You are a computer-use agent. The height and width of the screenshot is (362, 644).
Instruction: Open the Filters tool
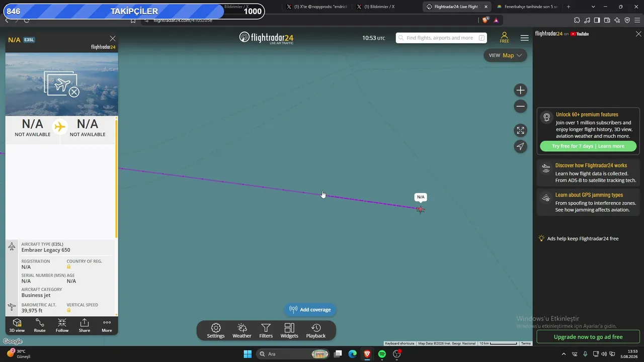(266, 331)
